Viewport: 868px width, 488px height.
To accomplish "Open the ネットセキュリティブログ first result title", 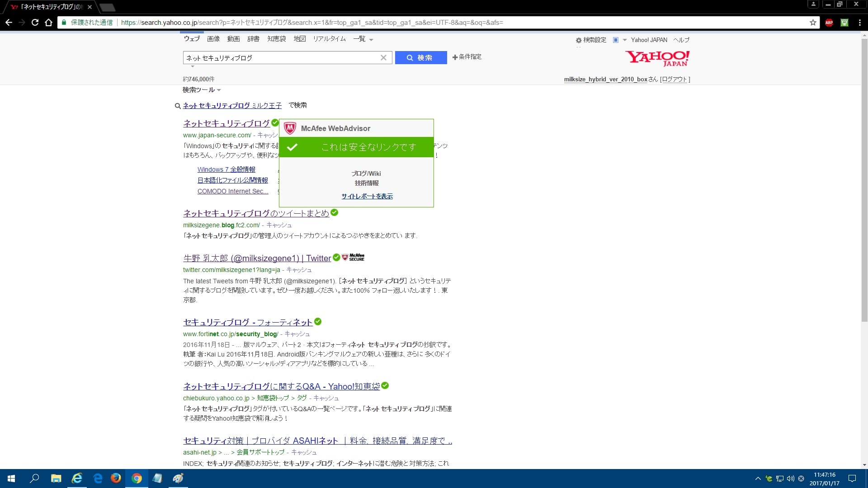I will 226,123.
